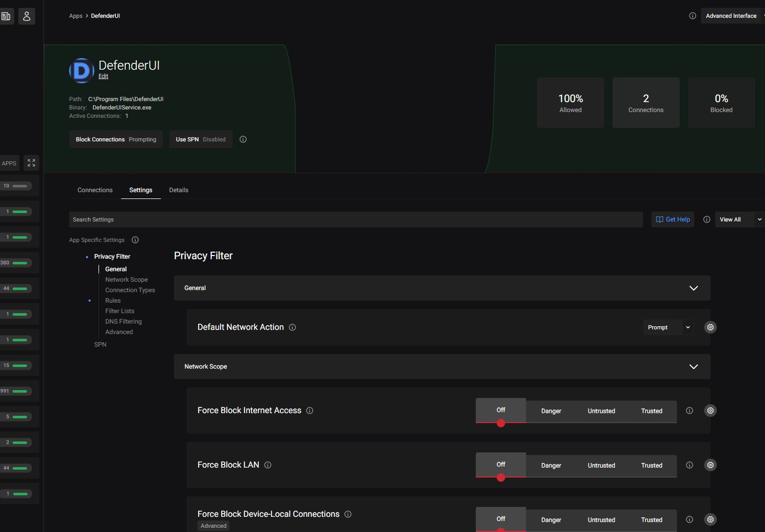Screen dimensions: 765x532
Task: Click info icon right of Force Block LAN Trusted option
Action: coord(690,465)
